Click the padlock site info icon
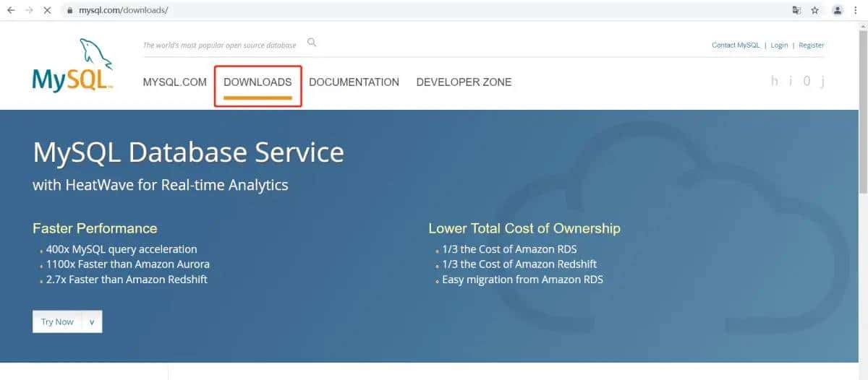This screenshot has height=380, width=868. tap(70, 11)
